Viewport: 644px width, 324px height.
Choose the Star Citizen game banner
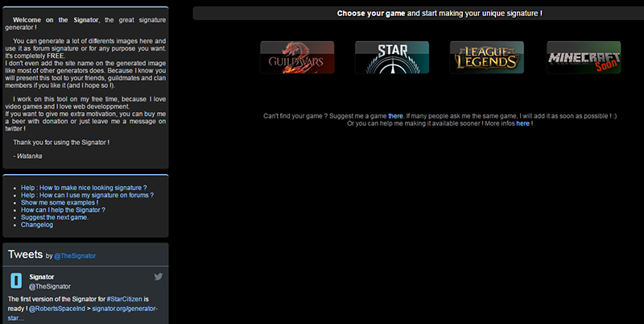[392, 57]
